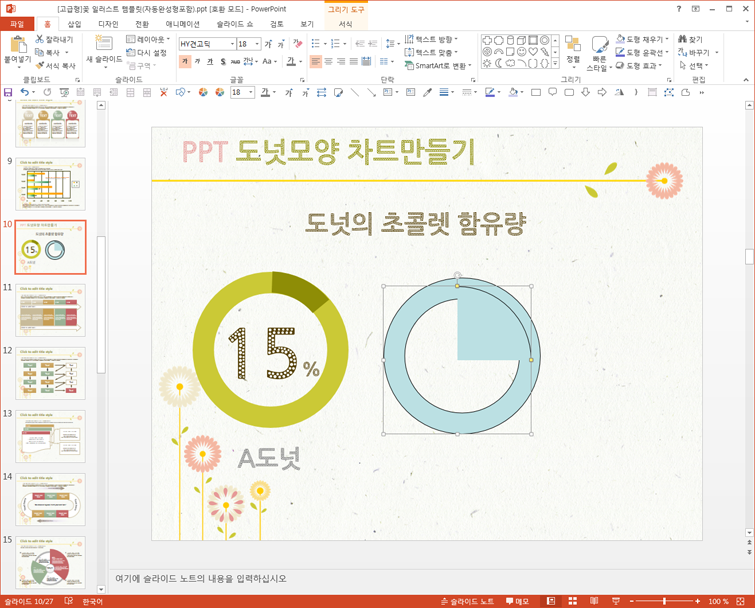The height and width of the screenshot is (608, 755).
Task: Open the HY견고딕 font name dropdown
Action: point(232,44)
